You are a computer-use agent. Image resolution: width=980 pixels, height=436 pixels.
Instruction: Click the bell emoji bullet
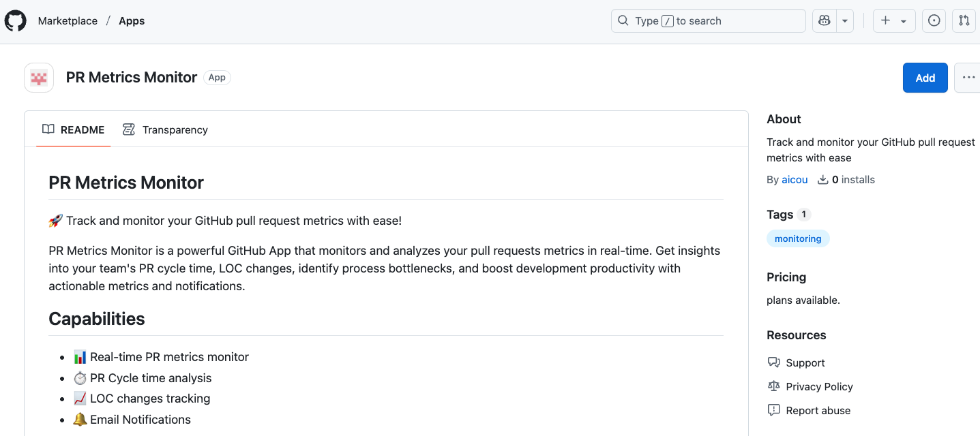point(80,420)
